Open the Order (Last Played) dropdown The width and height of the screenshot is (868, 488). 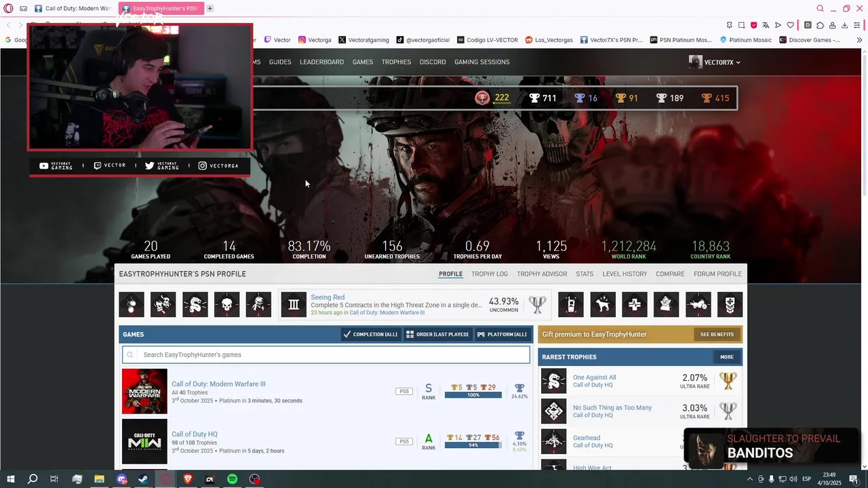click(x=437, y=334)
